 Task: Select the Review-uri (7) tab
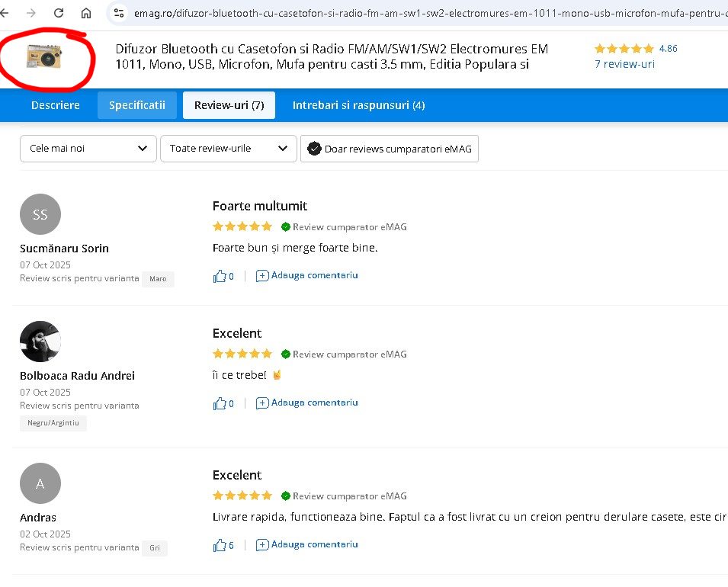click(x=229, y=105)
